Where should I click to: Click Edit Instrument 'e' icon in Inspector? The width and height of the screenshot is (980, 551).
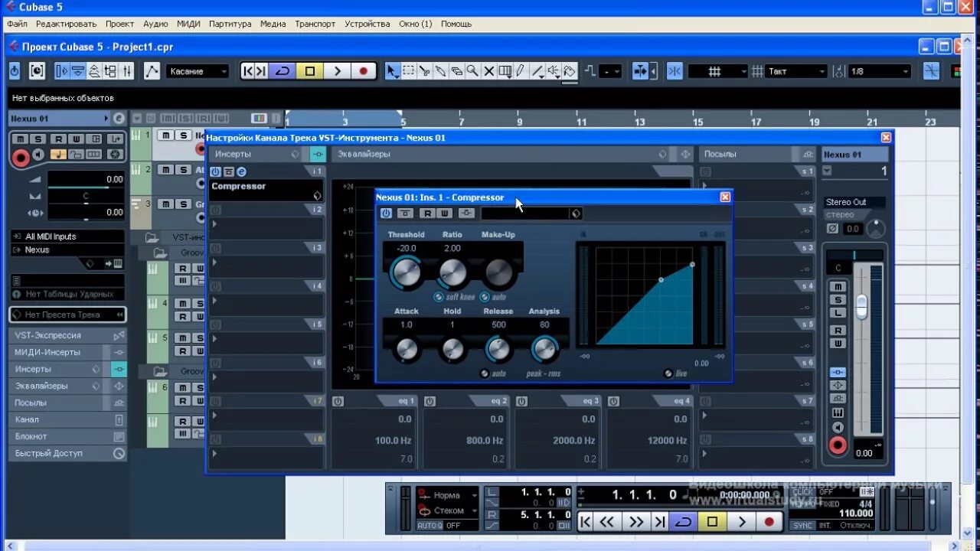click(119, 119)
